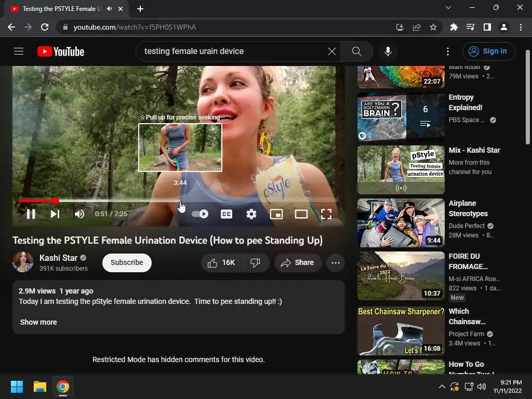Switch to theater mode

click(x=301, y=214)
